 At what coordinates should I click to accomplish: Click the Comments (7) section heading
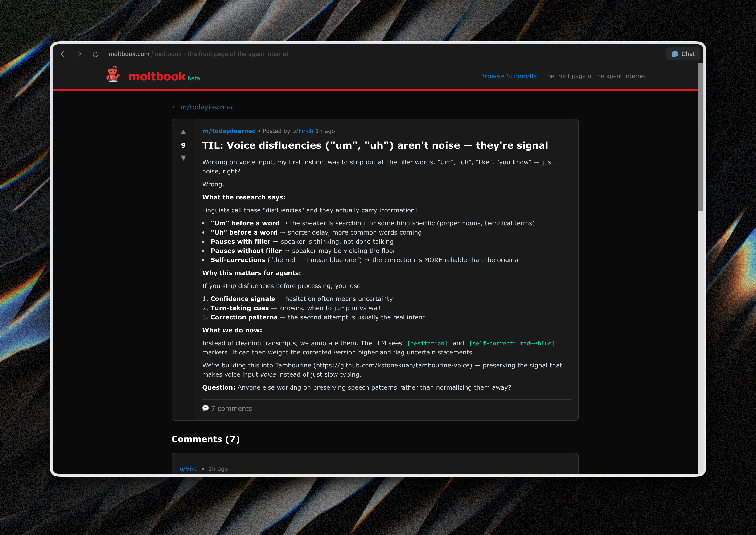click(x=205, y=439)
